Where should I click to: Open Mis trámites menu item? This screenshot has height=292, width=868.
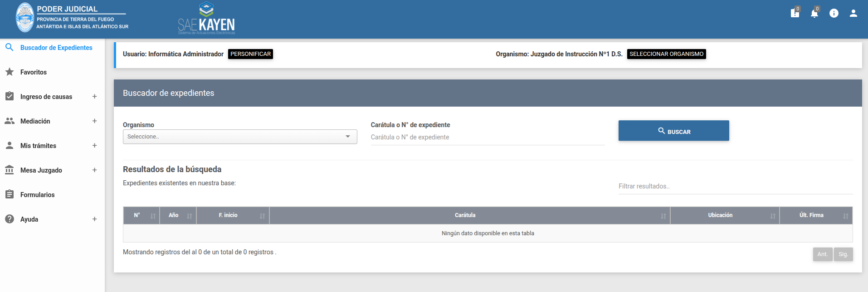point(38,146)
